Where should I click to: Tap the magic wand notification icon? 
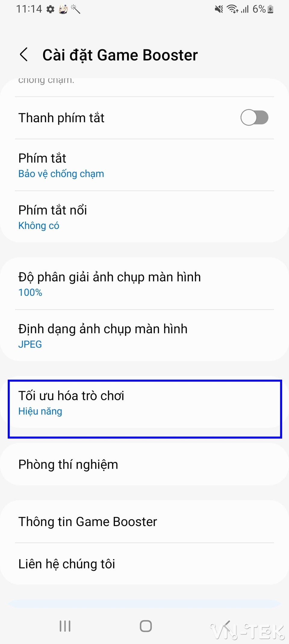(76, 9)
